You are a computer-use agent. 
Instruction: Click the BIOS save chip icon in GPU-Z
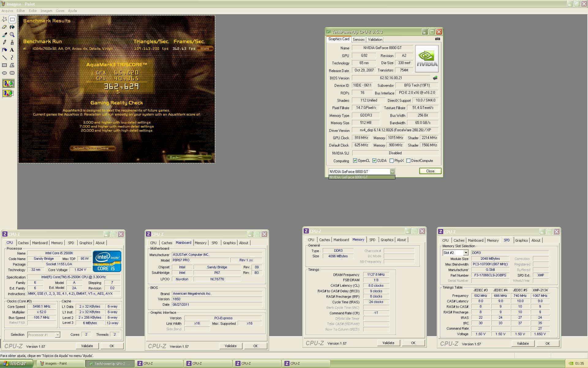point(435,78)
